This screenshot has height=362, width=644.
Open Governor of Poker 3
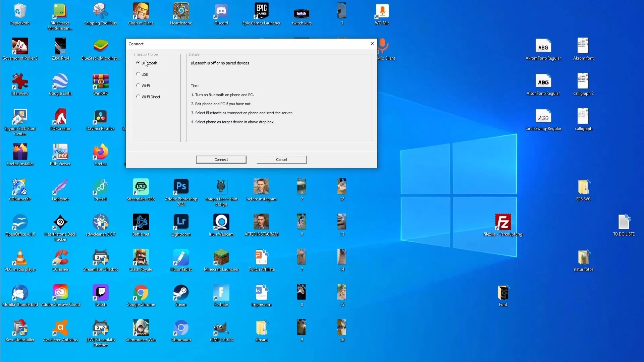coord(20,49)
